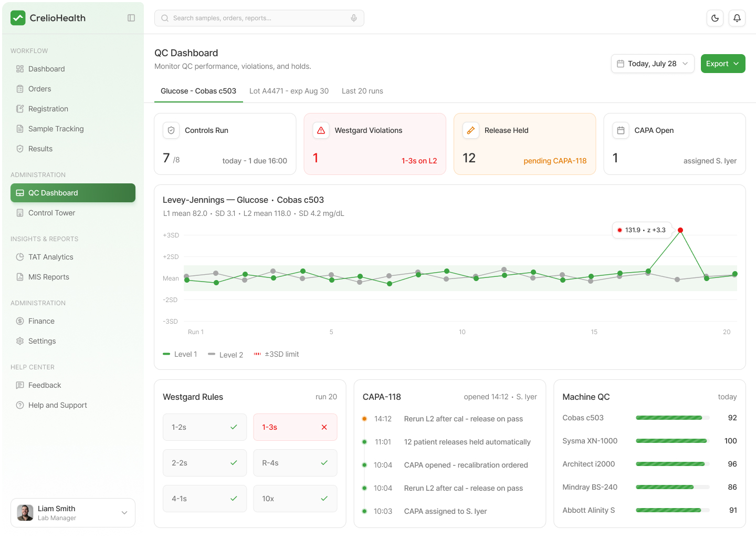Open the Last 20 runs tab

(362, 91)
